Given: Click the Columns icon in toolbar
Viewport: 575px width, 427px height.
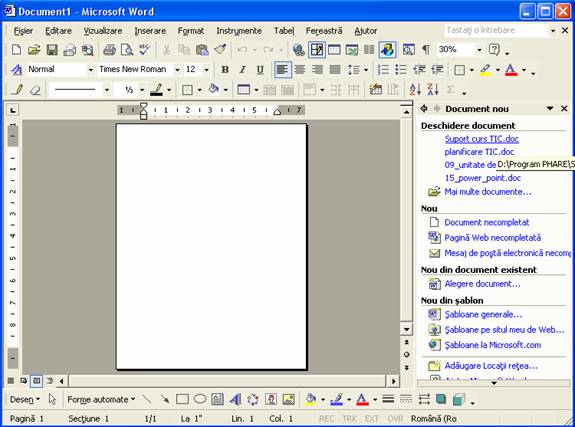Looking at the screenshot, I should click(369, 50).
